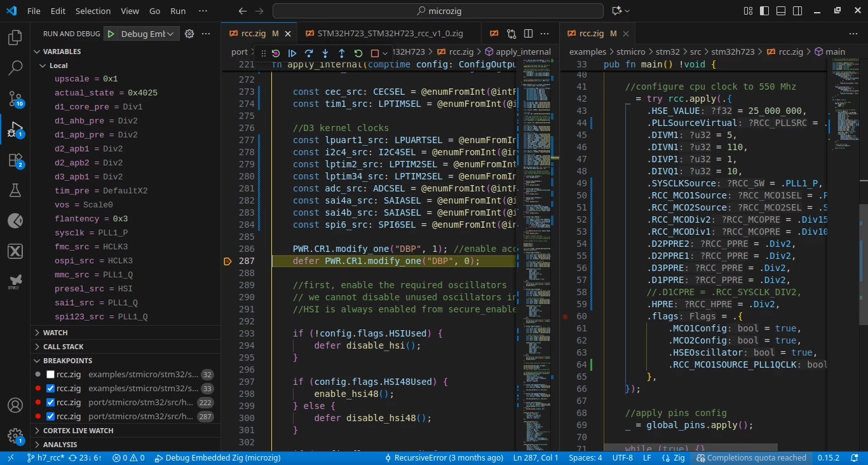
Task: Collapse the Local scope tree
Action: point(125,66)
